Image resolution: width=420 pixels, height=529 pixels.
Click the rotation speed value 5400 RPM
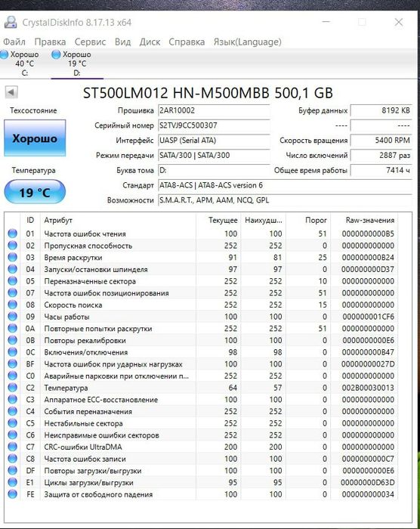(x=381, y=141)
